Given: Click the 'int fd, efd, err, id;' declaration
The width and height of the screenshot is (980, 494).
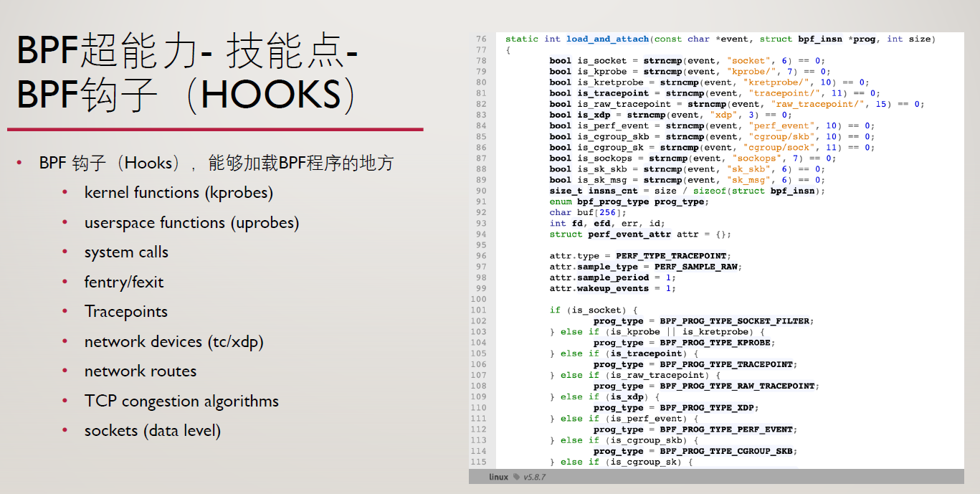Looking at the screenshot, I should pos(607,223).
